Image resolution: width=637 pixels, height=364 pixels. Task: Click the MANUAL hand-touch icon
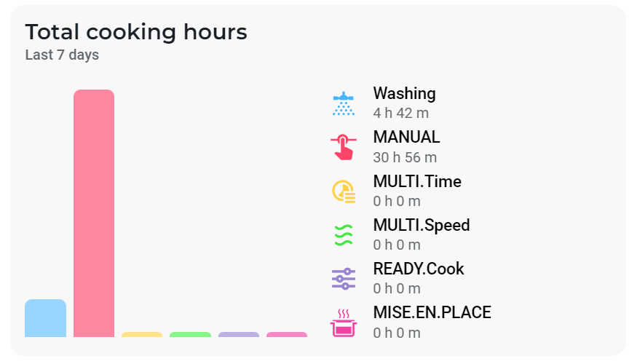343,147
